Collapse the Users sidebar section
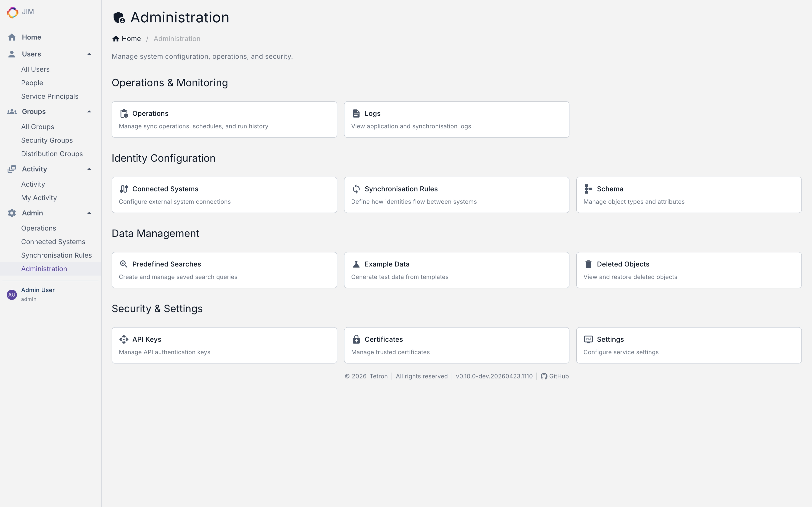The width and height of the screenshot is (812, 507). click(89, 54)
